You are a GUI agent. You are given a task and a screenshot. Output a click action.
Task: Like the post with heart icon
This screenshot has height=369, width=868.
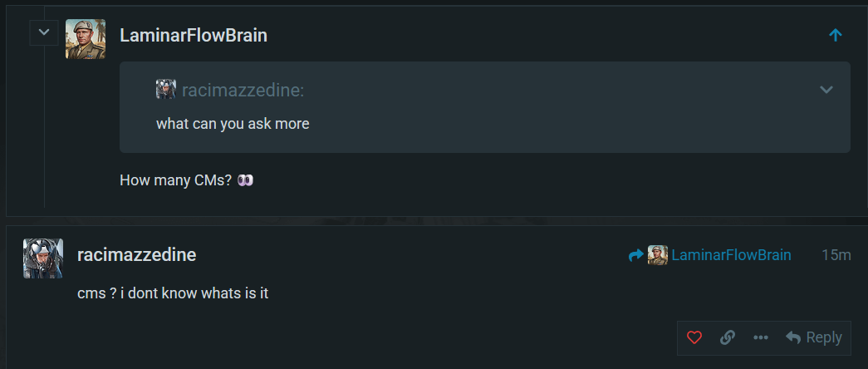tap(694, 337)
